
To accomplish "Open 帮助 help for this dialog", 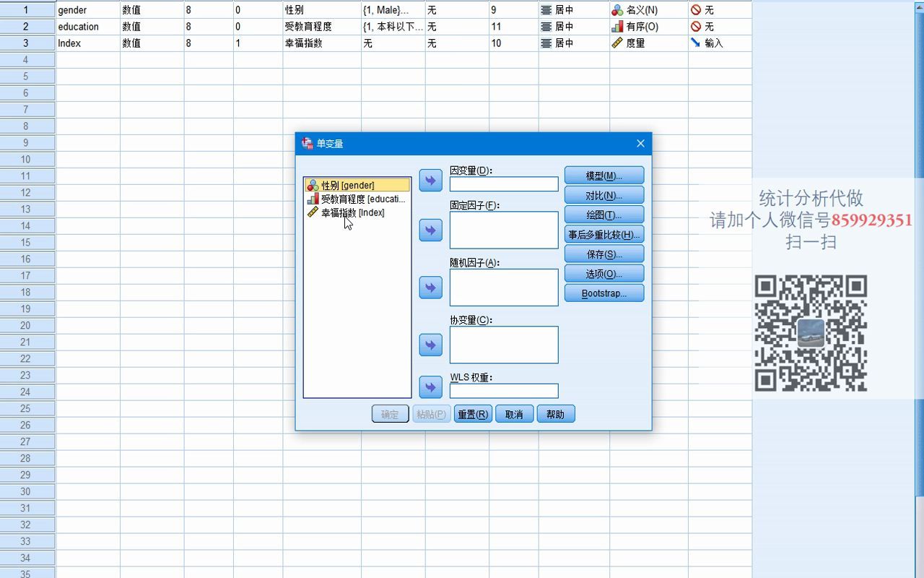I will 556,414.
